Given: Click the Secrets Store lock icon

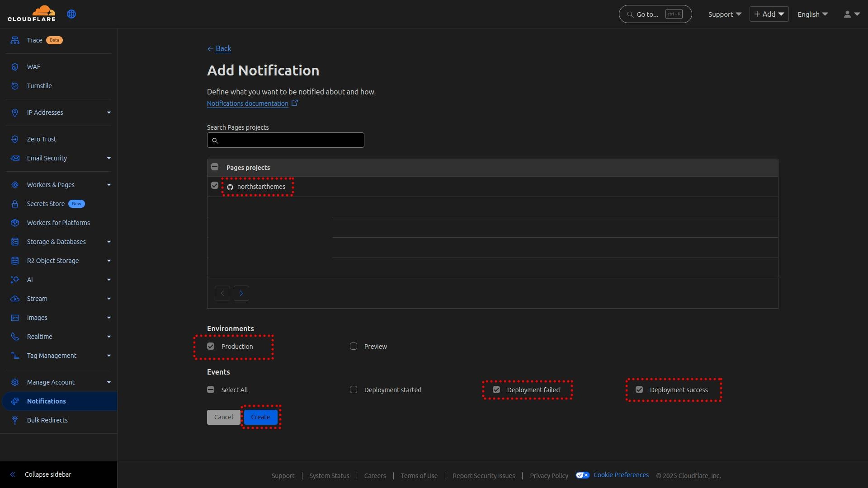Looking at the screenshot, I should [15, 204].
